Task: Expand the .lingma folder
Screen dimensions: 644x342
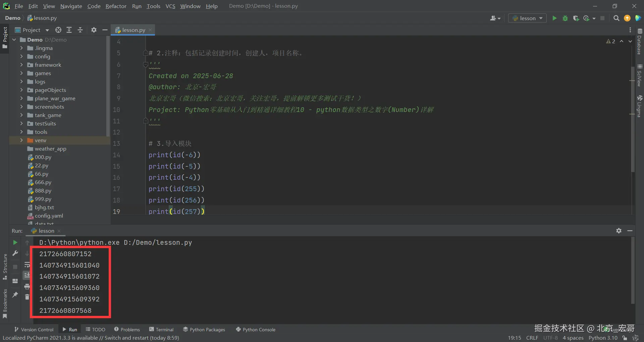Action: coord(21,48)
